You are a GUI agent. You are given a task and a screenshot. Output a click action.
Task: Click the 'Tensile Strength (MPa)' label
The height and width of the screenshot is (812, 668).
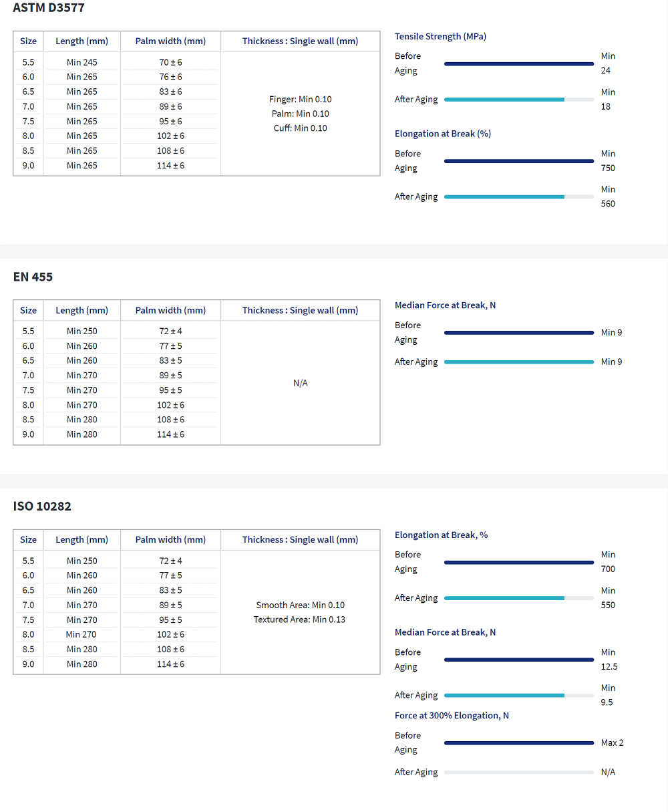point(440,36)
